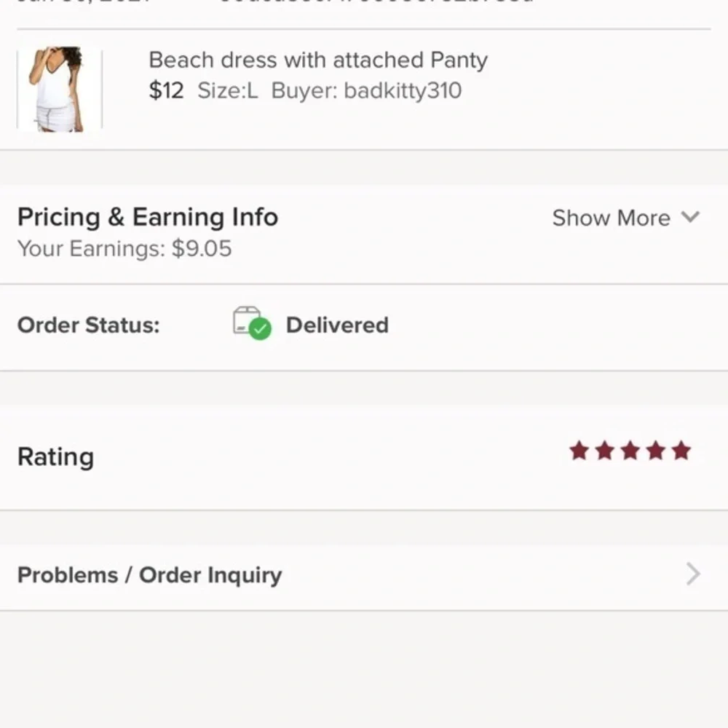Click the Order Status label
728x728 pixels.
pyautogui.click(x=89, y=325)
